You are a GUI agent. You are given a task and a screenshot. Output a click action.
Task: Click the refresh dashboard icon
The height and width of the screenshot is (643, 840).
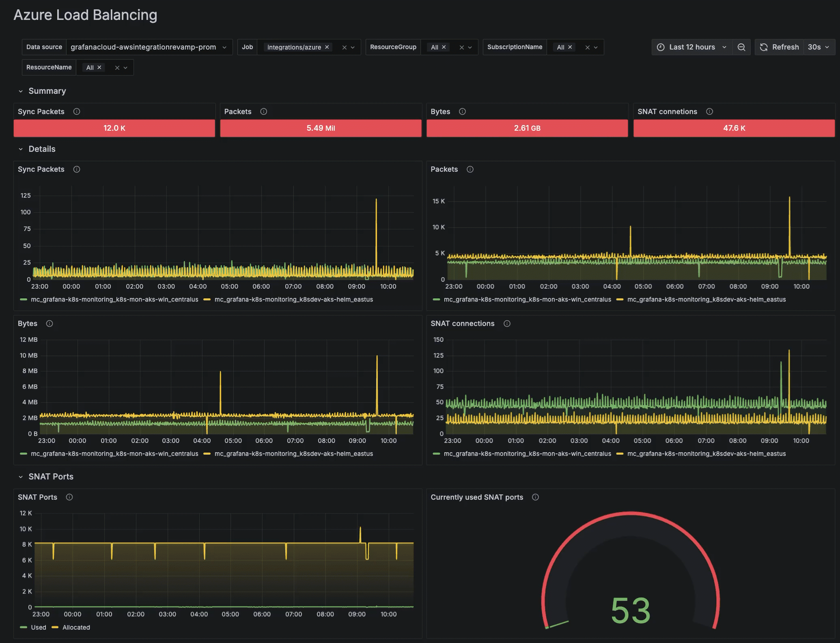coord(764,47)
